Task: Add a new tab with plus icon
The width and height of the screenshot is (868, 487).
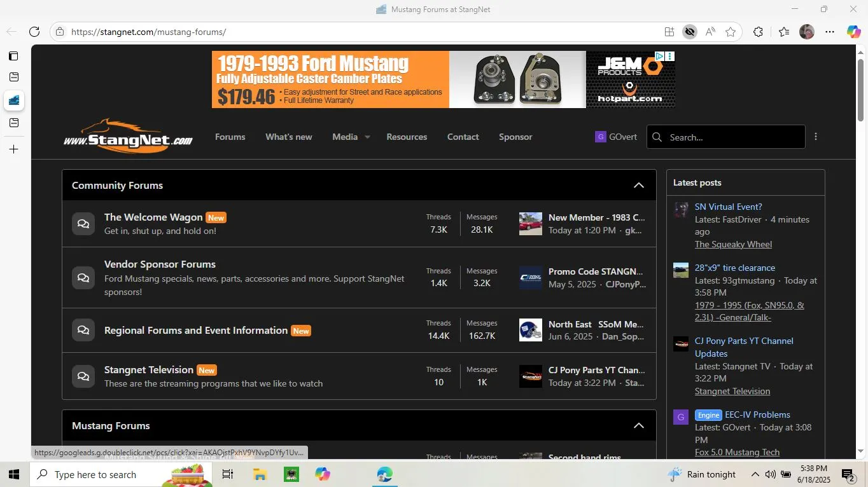Action: (14, 149)
